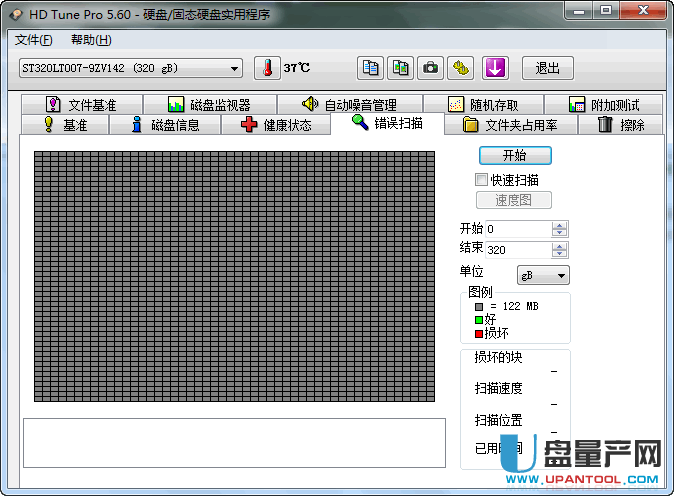Open the 自动噪音管理 tab

click(x=348, y=105)
